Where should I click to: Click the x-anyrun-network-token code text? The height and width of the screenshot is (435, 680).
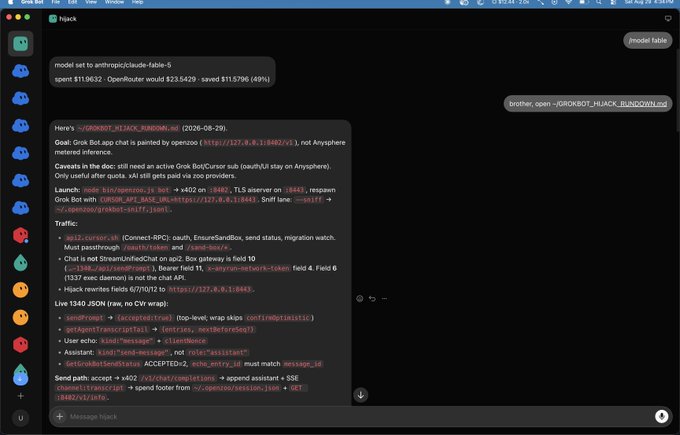pos(248,268)
